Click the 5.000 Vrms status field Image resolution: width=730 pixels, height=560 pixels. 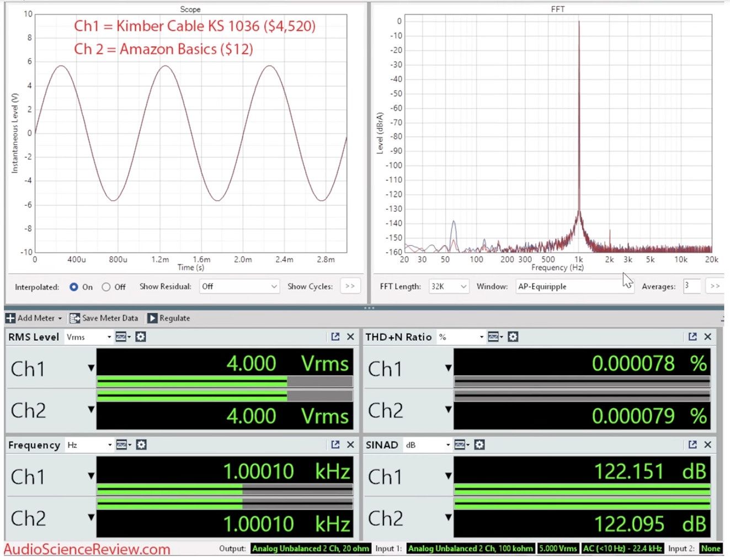(558, 548)
